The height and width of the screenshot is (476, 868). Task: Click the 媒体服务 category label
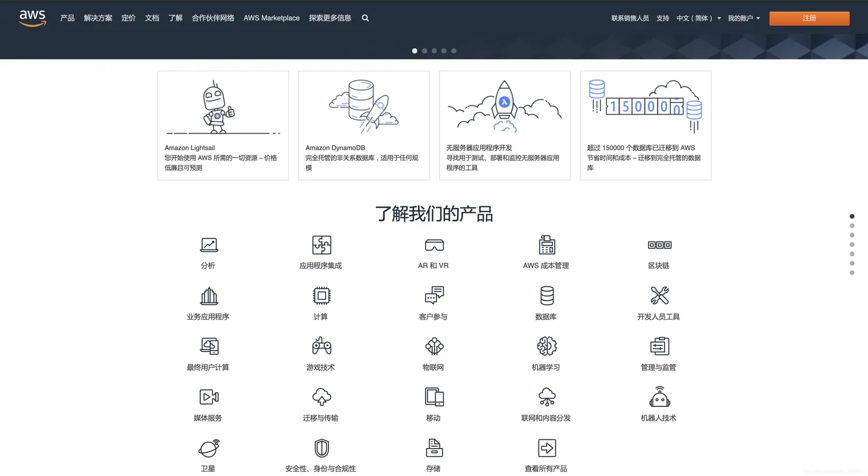(x=208, y=418)
